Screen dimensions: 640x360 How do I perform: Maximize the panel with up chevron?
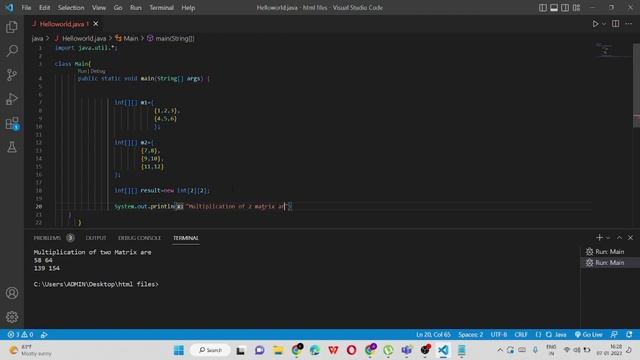tap(619, 238)
